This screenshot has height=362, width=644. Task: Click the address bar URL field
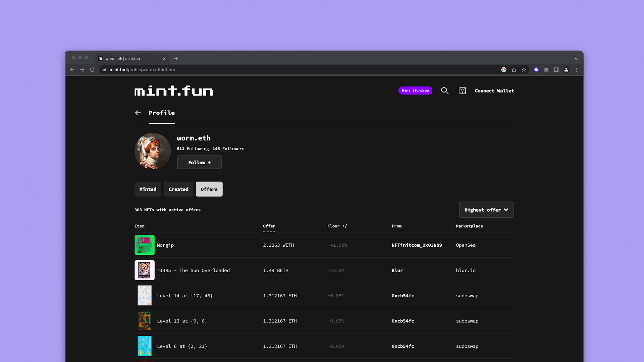coord(142,69)
